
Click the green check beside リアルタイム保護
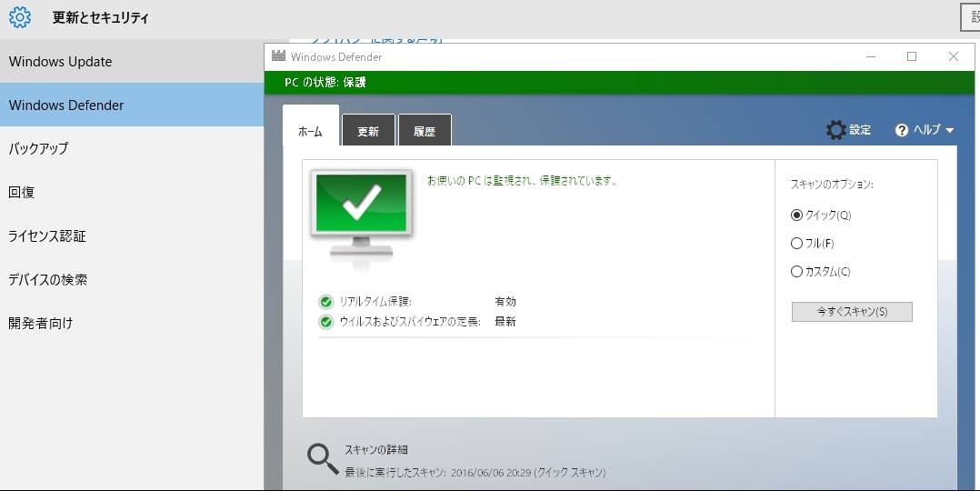coord(325,302)
